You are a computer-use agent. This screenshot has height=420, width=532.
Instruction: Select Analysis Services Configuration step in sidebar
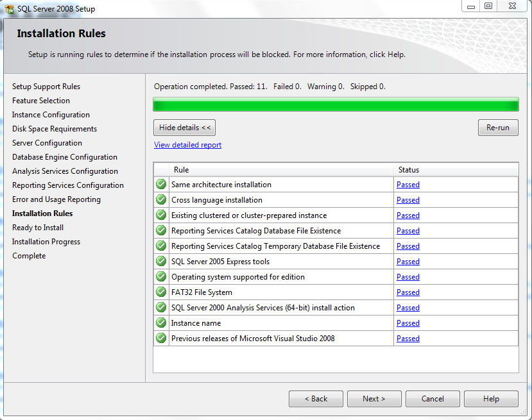click(65, 171)
